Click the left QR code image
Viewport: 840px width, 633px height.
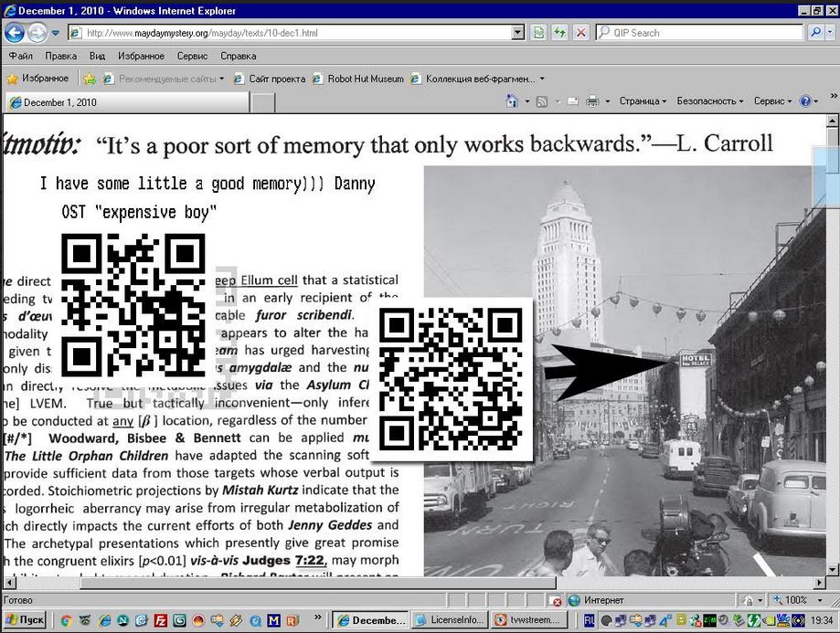coord(133,305)
